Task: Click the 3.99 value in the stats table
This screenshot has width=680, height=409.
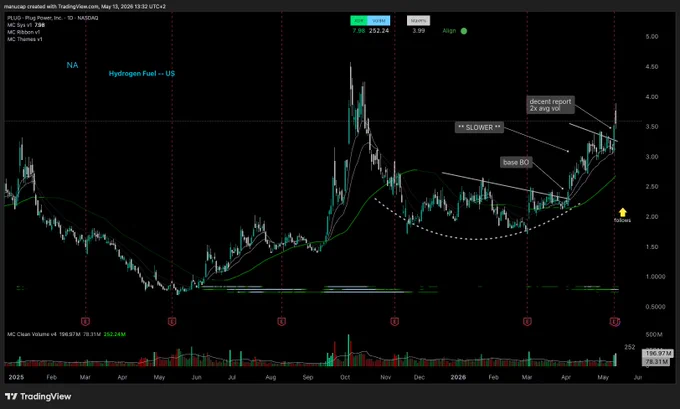Action: pos(418,31)
